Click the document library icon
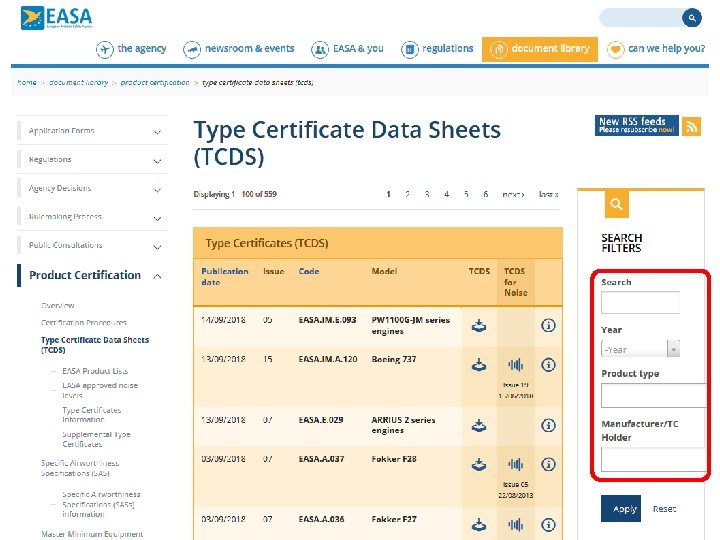The height and width of the screenshot is (540, 720). [x=499, y=49]
